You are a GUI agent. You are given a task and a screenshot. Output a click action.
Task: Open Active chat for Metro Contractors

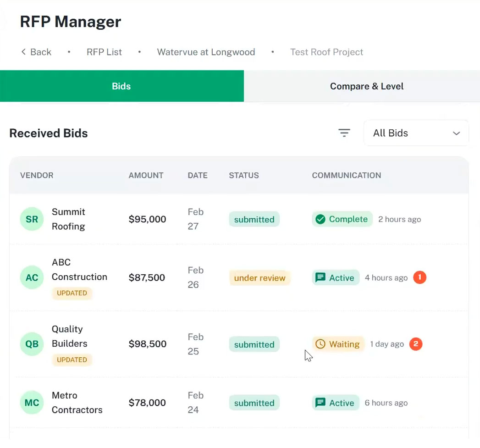[336, 403]
